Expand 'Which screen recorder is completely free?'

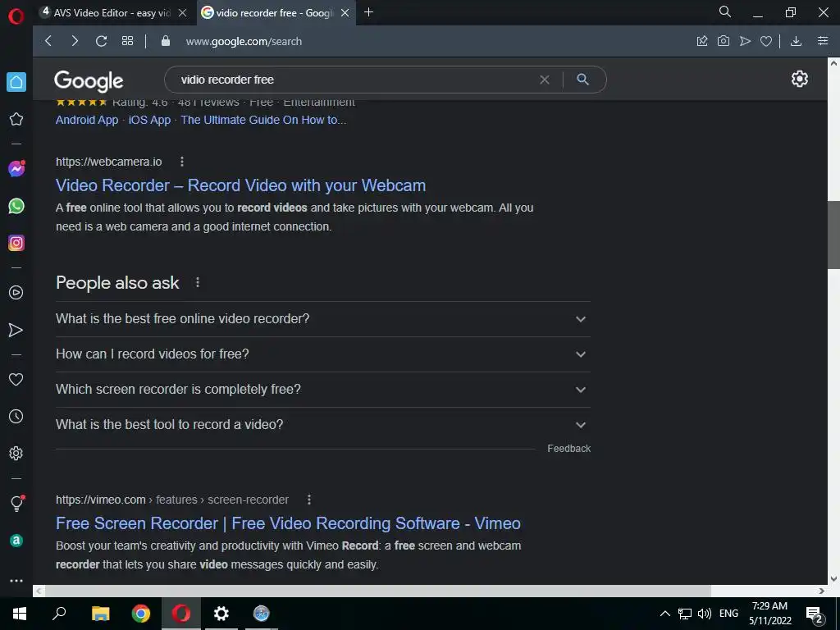(x=323, y=390)
